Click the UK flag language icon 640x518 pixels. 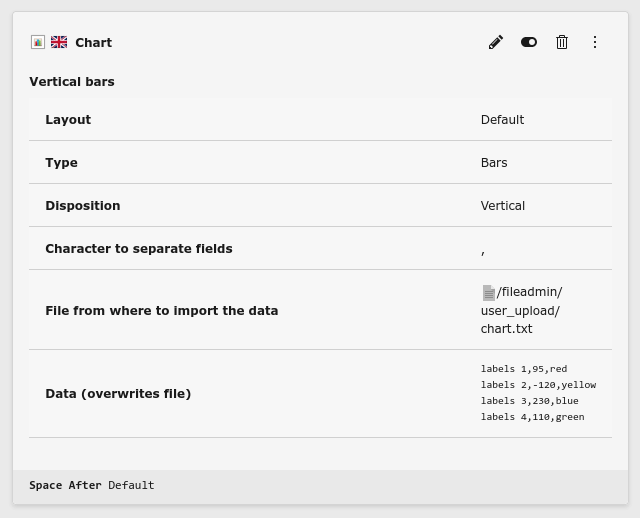click(x=59, y=42)
